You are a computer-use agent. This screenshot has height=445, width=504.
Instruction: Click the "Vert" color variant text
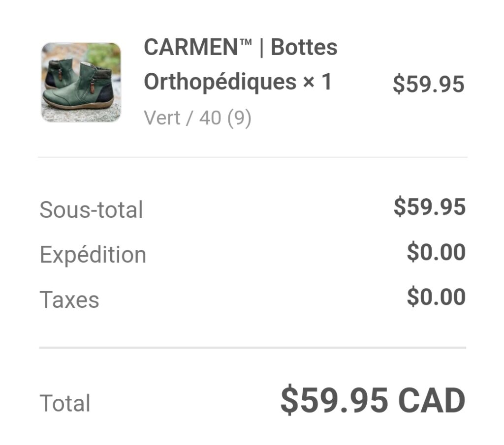(x=162, y=118)
